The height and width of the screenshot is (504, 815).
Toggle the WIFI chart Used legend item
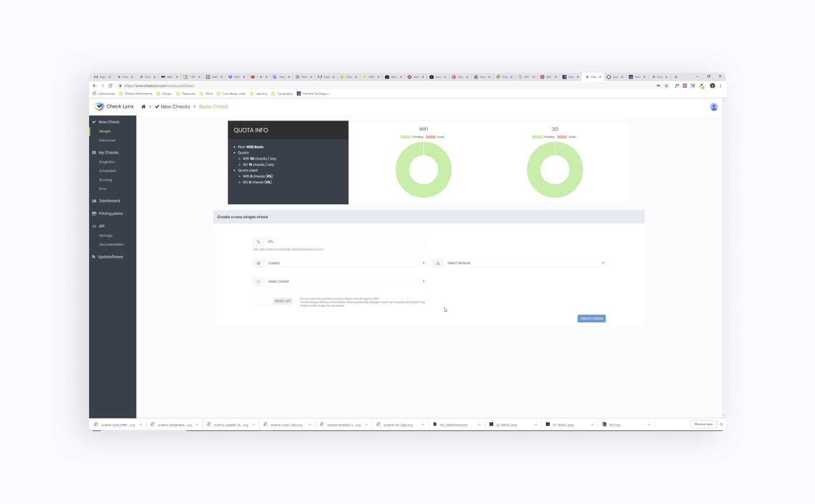(435, 137)
